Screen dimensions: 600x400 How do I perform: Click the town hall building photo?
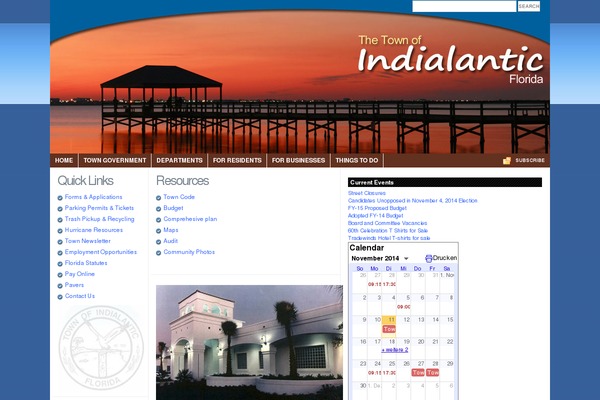pyautogui.click(x=249, y=343)
